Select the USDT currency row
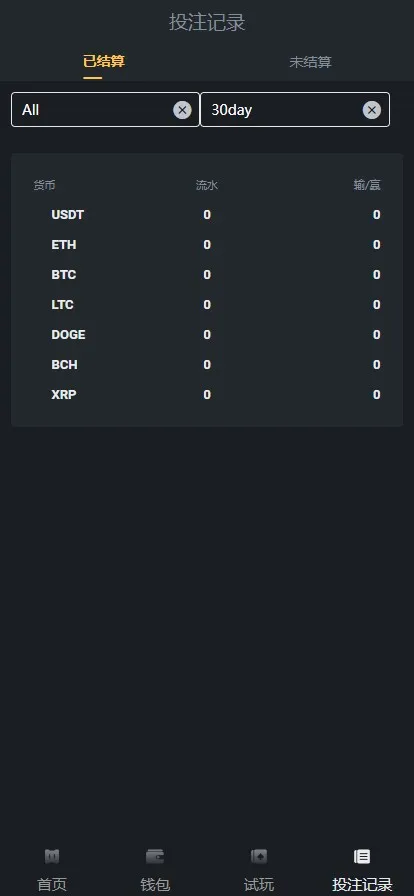This screenshot has height=896, width=414. point(207,215)
